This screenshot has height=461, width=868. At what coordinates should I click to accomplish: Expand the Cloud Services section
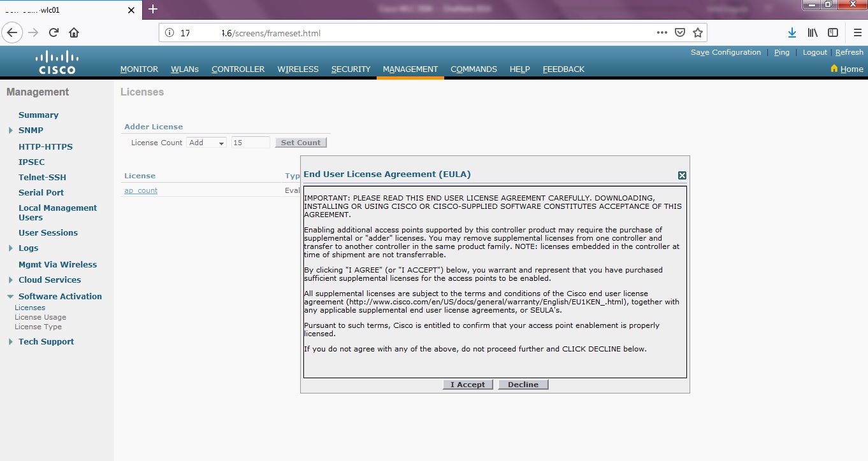point(10,280)
